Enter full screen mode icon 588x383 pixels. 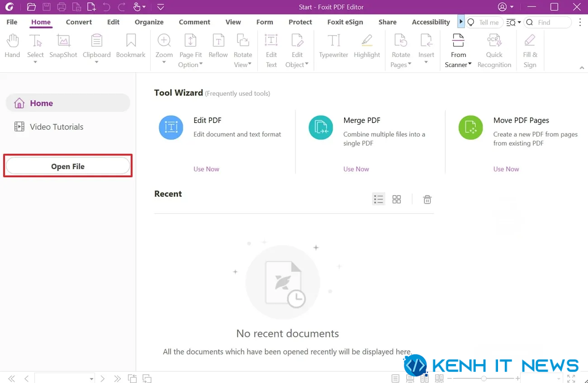pyautogui.click(x=571, y=378)
